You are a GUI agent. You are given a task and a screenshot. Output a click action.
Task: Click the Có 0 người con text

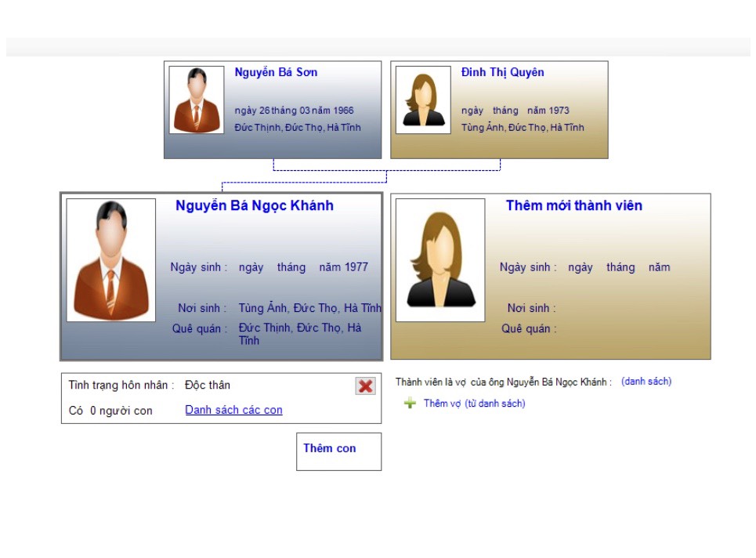click(x=110, y=411)
